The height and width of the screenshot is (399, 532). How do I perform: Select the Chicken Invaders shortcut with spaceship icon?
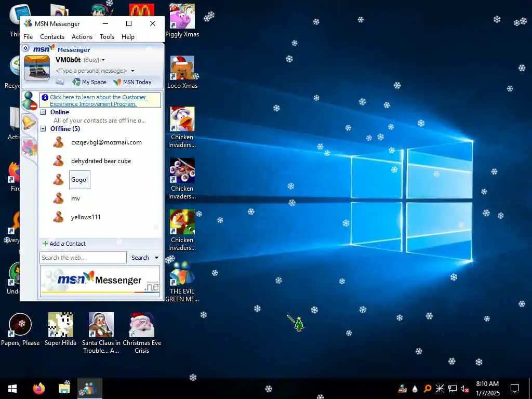pos(182,179)
